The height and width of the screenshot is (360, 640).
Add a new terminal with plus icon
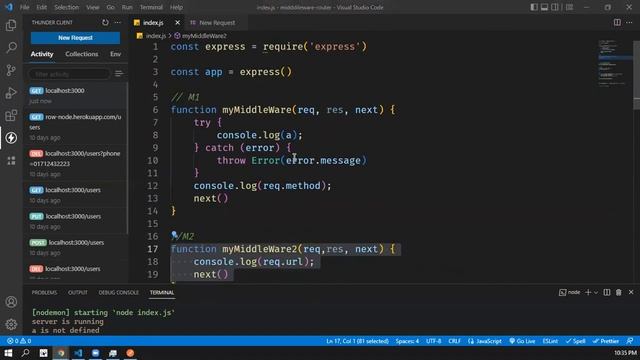(588, 292)
